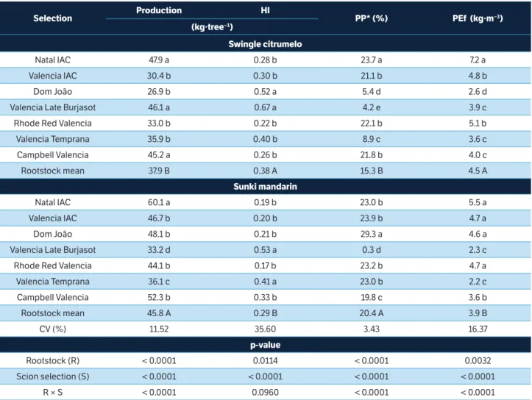
Task: Select the PP mean '15.3 B'
Action: [x=371, y=171]
